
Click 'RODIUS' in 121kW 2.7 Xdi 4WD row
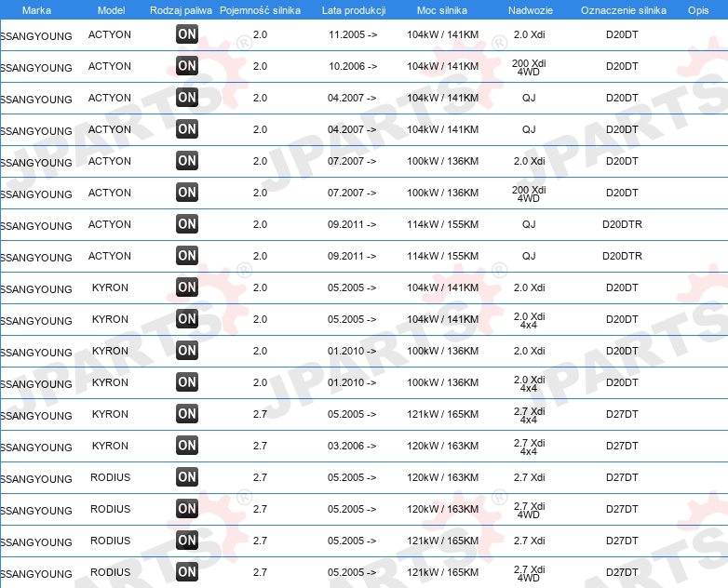click(111, 572)
